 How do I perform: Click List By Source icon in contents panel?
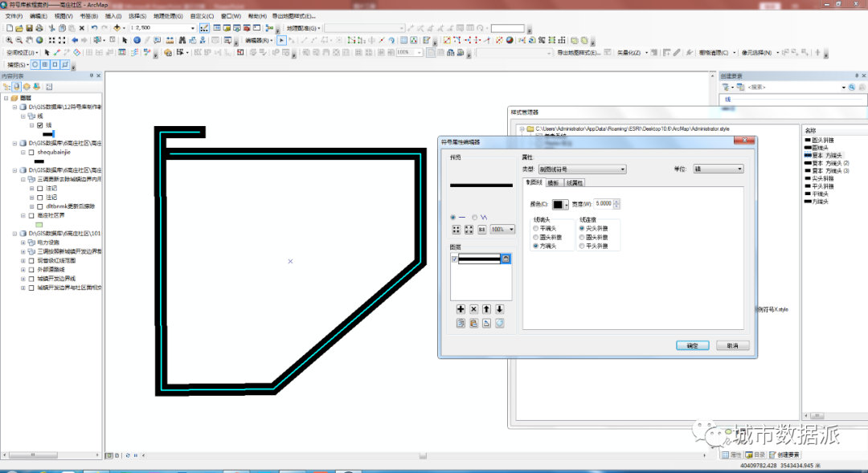point(17,87)
